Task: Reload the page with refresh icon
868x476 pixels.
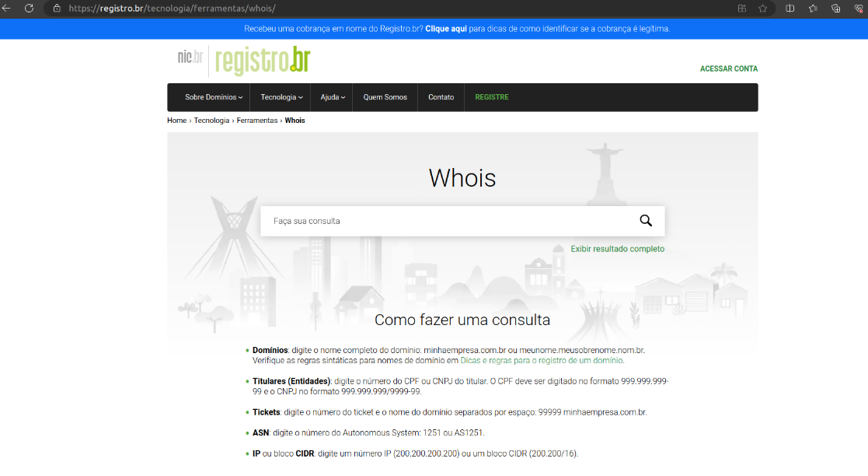Action: point(30,9)
